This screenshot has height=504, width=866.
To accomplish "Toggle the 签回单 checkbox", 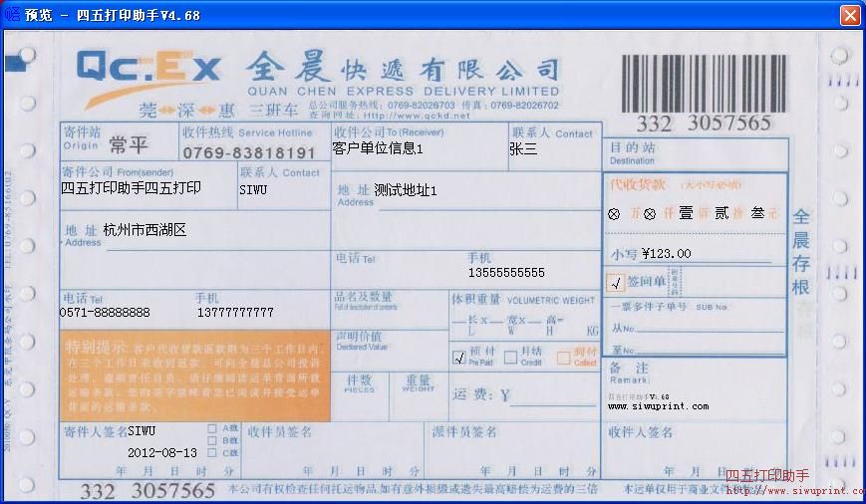I will [615, 283].
